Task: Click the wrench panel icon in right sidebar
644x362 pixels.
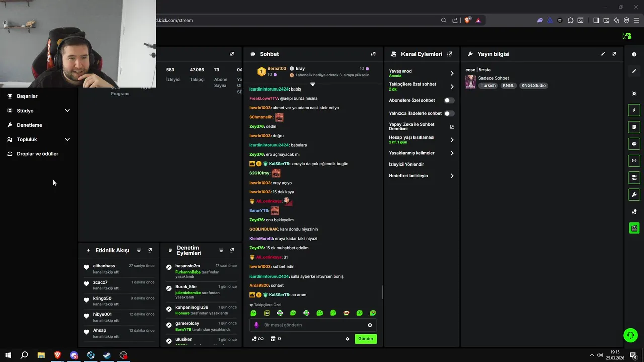Action: coord(634,195)
